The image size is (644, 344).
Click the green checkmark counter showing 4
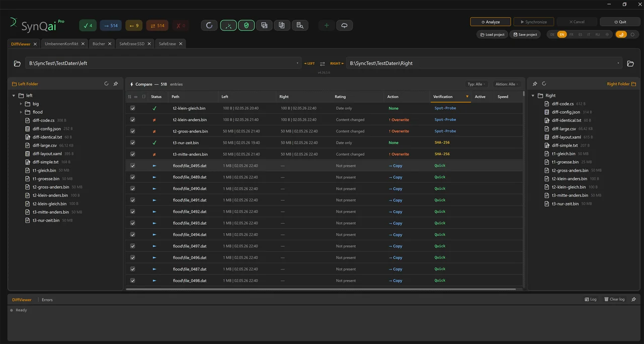[88, 25]
